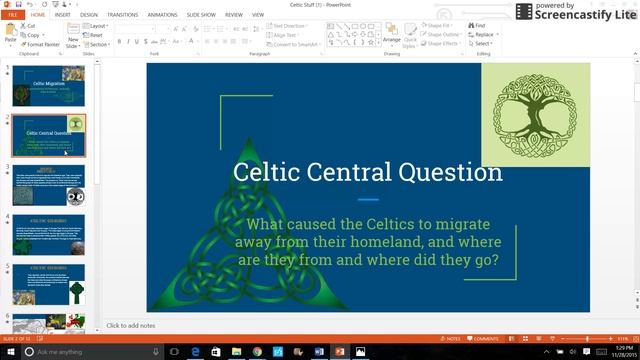640x360 pixels.
Task: Click the Paste clipboard icon
Action: point(10,30)
